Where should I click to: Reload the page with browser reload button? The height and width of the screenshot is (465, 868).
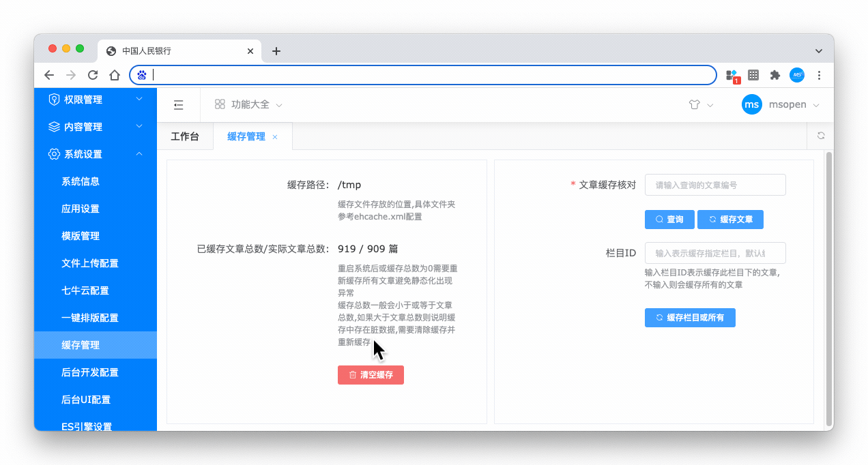coord(93,75)
